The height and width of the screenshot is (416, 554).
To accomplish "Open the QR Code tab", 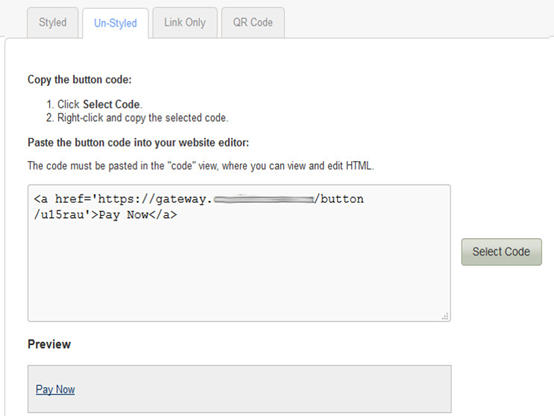I will click(x=253, y=22).
